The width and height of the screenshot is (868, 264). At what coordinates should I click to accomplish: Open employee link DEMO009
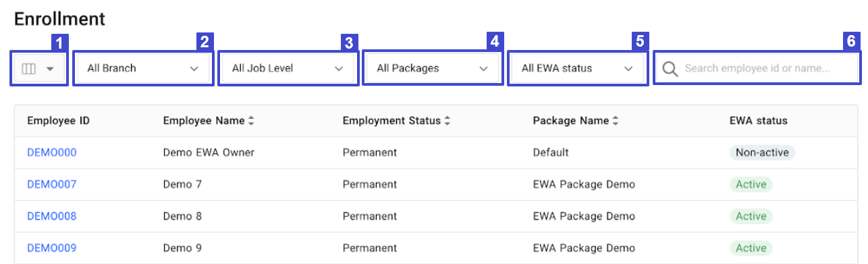point(52,248)
